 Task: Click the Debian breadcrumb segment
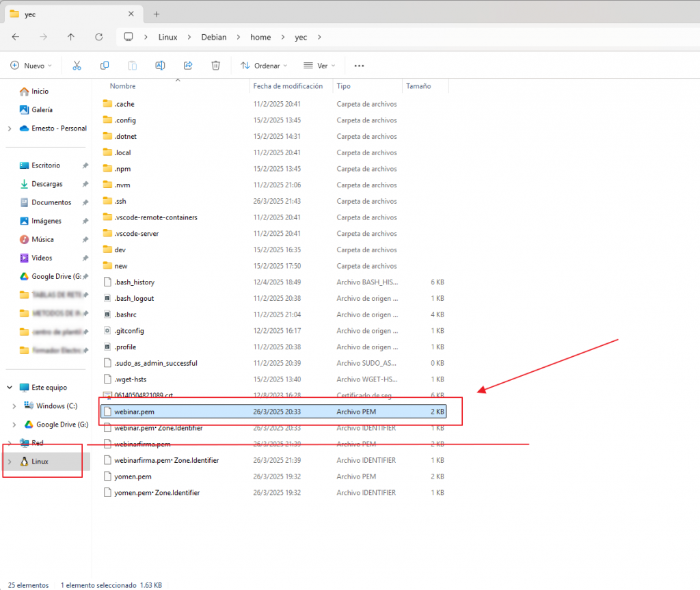pos(214,37)
